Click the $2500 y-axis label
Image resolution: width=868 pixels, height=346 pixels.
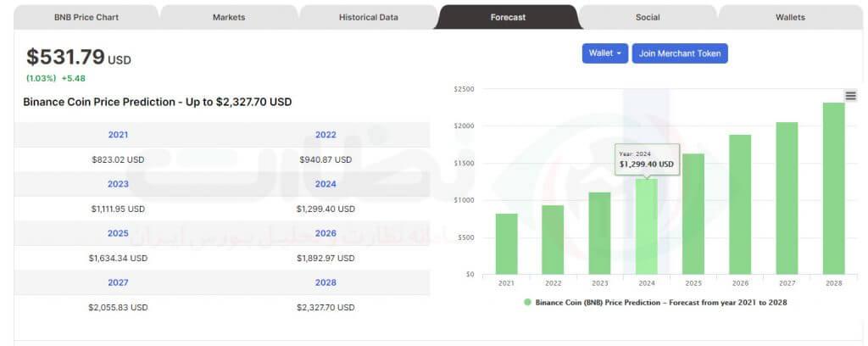point(464,89)
